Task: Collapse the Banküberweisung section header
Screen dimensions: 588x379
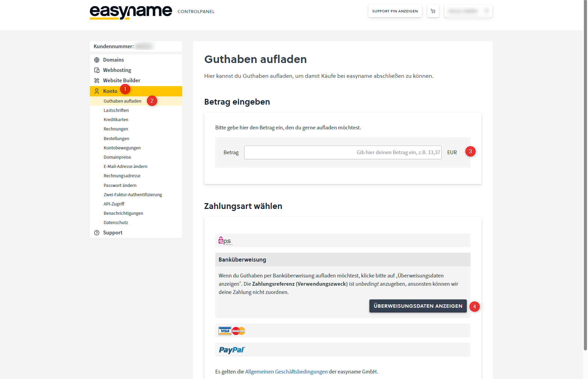Action: [x=343, y=260]
